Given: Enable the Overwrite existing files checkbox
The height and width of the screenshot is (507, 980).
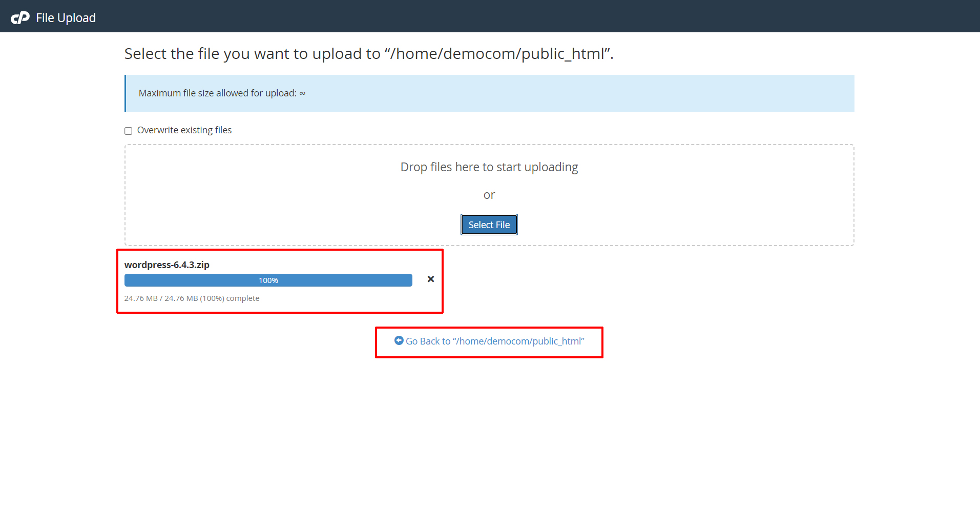Looking at the screenshot, I should [x=129, y=131].
